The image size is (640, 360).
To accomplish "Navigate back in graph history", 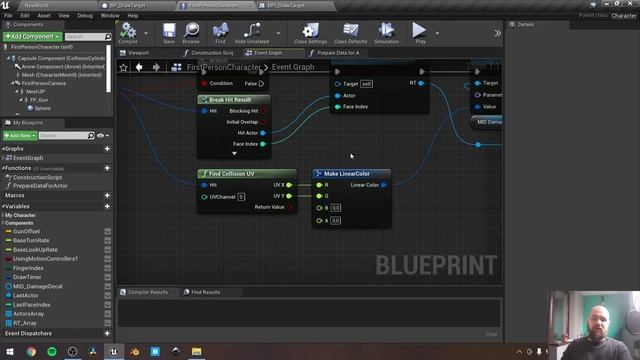I will pos(139,67).
